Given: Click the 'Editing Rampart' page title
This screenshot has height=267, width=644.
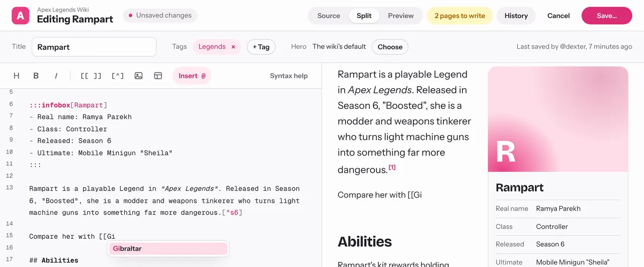Looking at the screenshot, I should 75,20.
